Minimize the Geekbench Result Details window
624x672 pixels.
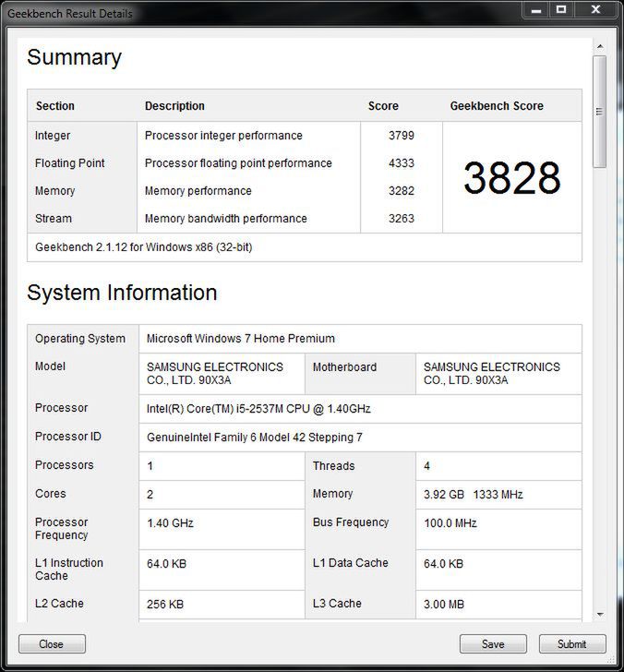click(536, 10)
